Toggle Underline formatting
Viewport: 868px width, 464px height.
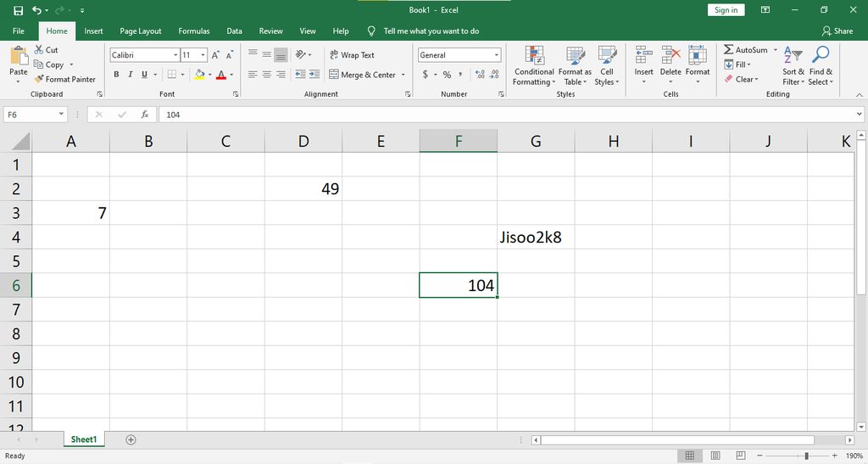pyautogui.click(x=144, y=74)
